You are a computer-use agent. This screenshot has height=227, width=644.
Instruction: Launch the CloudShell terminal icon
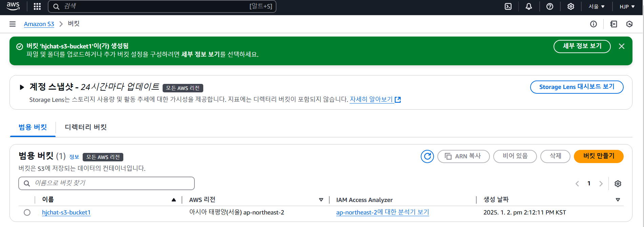coord(508,6)
